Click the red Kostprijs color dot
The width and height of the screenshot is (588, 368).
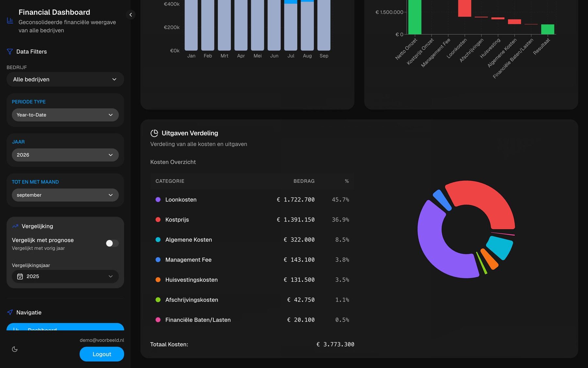pos(158,219)
